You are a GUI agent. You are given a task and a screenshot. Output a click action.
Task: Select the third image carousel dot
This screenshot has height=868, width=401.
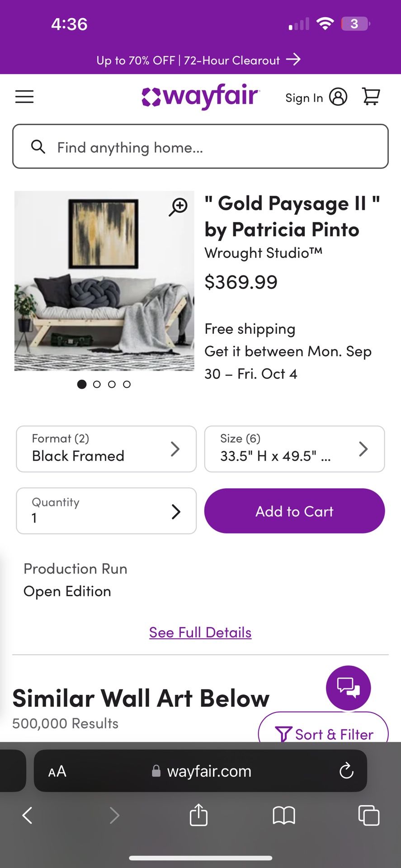(x=112, y=384)
